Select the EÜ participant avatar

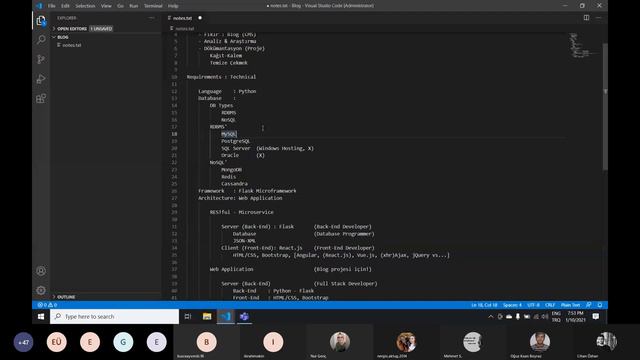(x=56, y=342)
